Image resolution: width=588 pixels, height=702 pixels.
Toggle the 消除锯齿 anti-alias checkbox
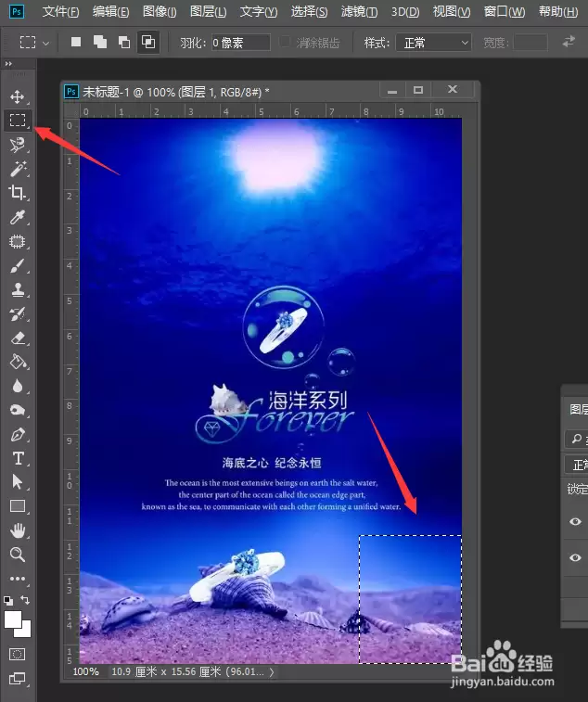[x=285, y=42]
